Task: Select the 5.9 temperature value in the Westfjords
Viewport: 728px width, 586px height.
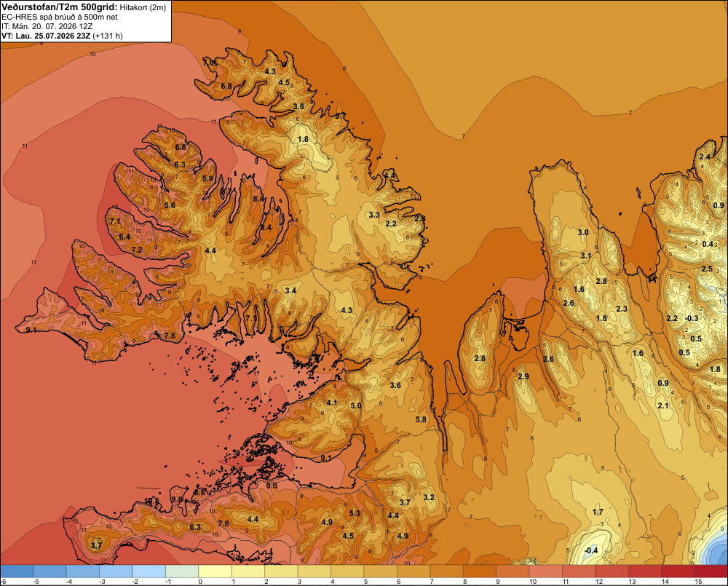Action: pyautogui.click(x=208, y=178)
